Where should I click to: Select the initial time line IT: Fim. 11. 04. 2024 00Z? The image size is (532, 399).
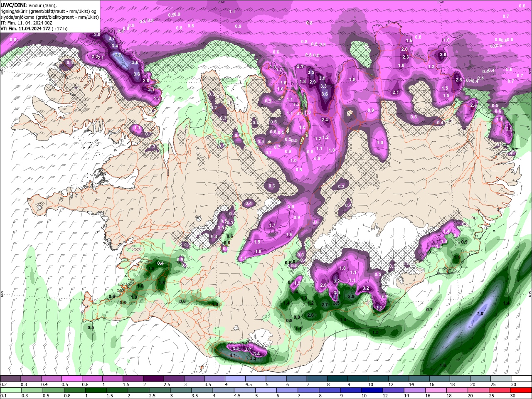pyautogui.click(x=26, y=23)
